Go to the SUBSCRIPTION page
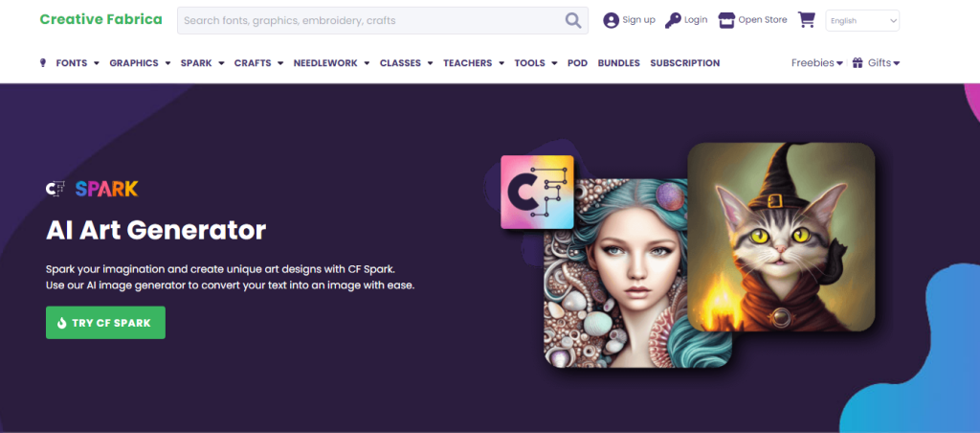980x433 pixels. tap(685, 63)
